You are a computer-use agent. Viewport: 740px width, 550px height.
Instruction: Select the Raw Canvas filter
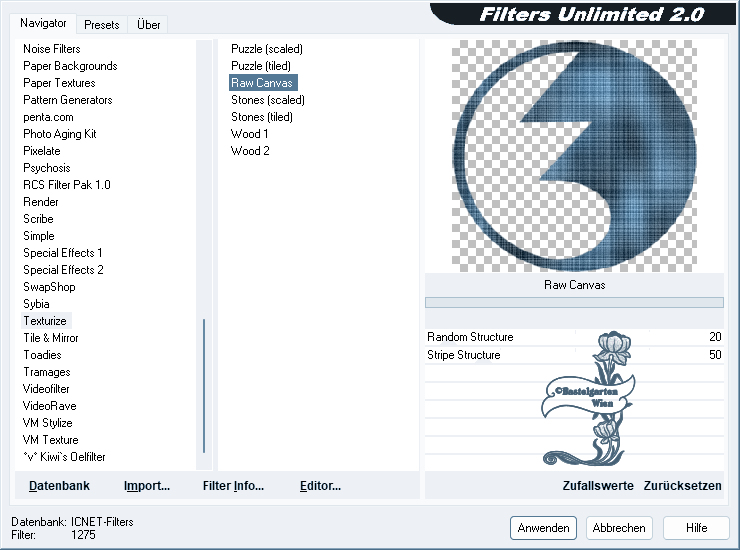pyautogui.click(x=263, y=83)
